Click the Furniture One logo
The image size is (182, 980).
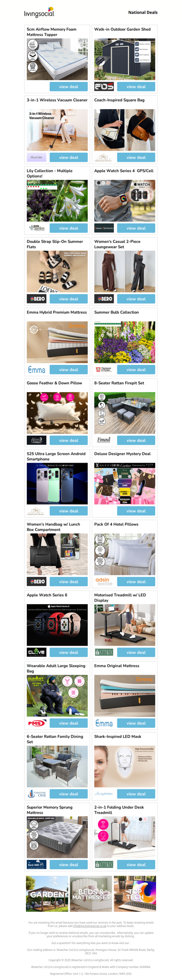pyautogui.click(x=36, y=793)
